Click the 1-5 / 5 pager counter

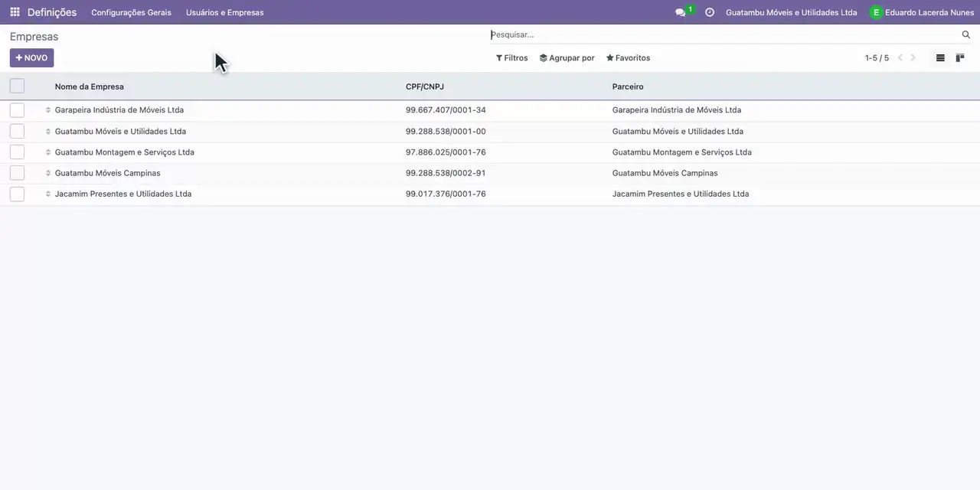pyautogui.click(x=877, y=58)
